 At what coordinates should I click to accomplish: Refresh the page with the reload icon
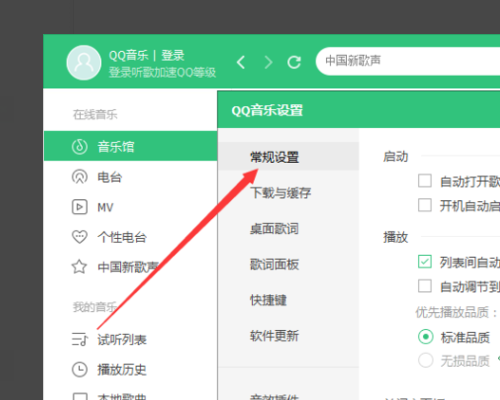[x=294, y=62]
